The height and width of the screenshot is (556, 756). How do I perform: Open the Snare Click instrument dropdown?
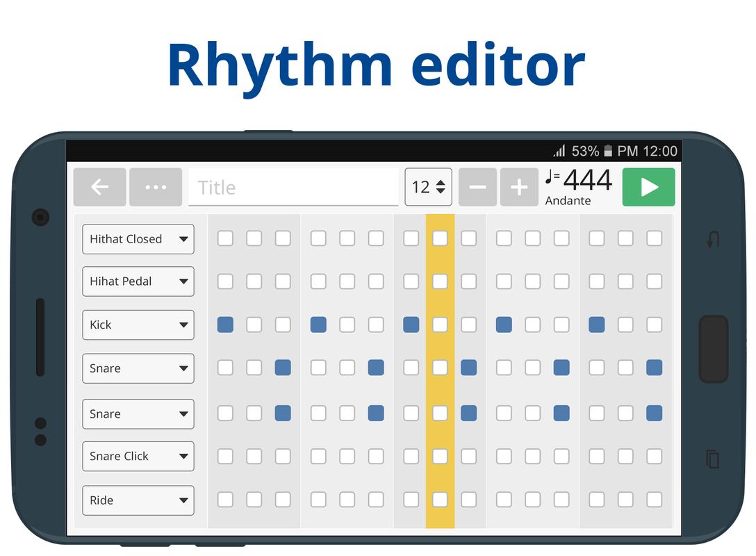click(x=138, y=456)
